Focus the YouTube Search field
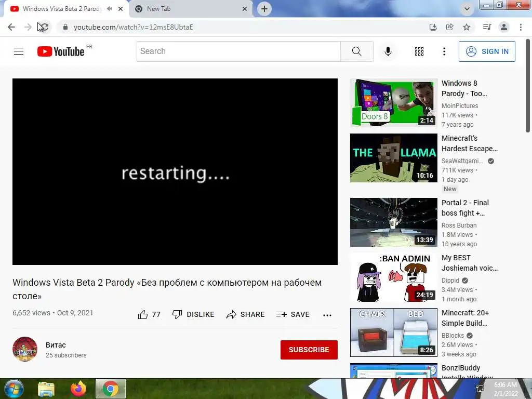The height and width of the screenshot is (399, 532). 238,51
